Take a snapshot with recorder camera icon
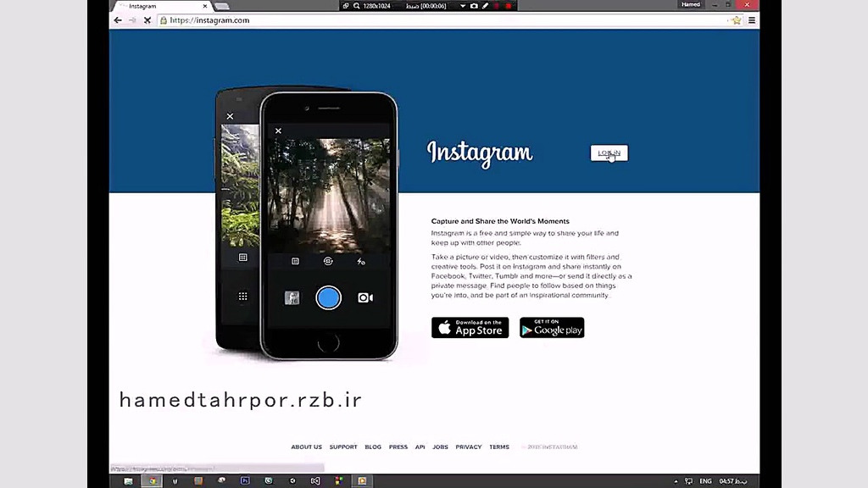 tap(474, 6)
